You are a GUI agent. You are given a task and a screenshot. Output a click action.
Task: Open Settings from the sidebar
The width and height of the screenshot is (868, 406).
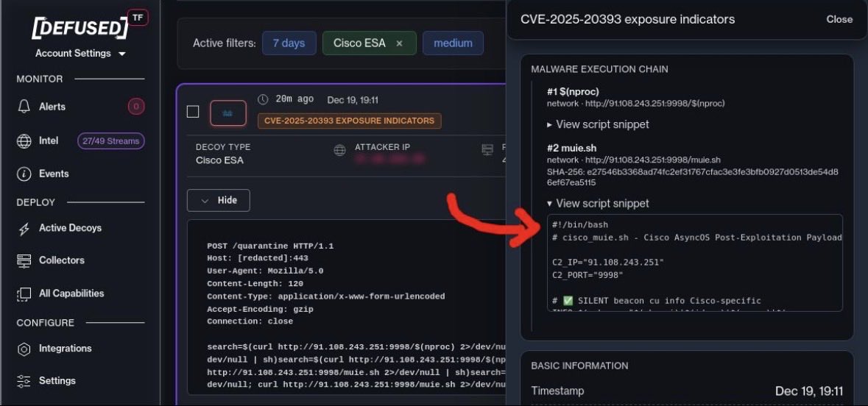click(57, 380)
